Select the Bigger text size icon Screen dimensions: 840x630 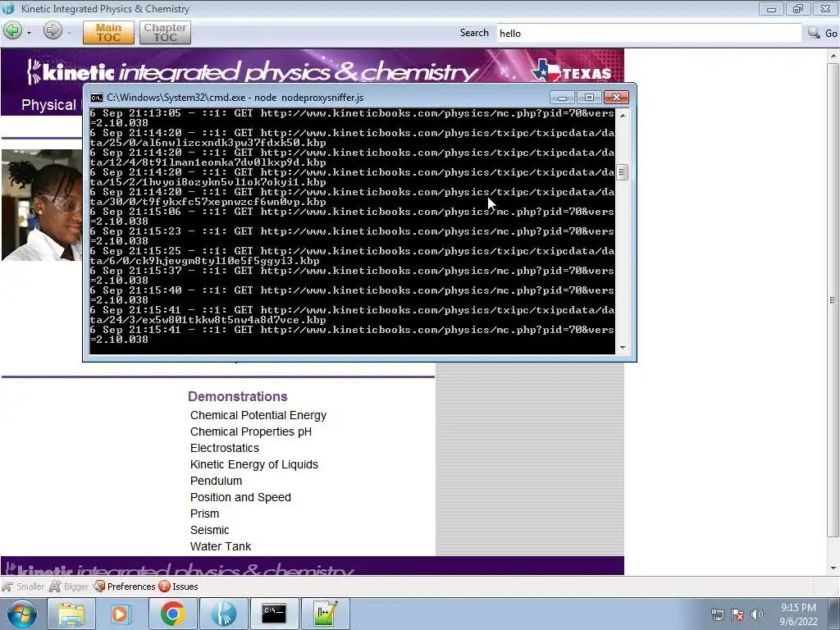pyautogui.click(x=69, y=587)
